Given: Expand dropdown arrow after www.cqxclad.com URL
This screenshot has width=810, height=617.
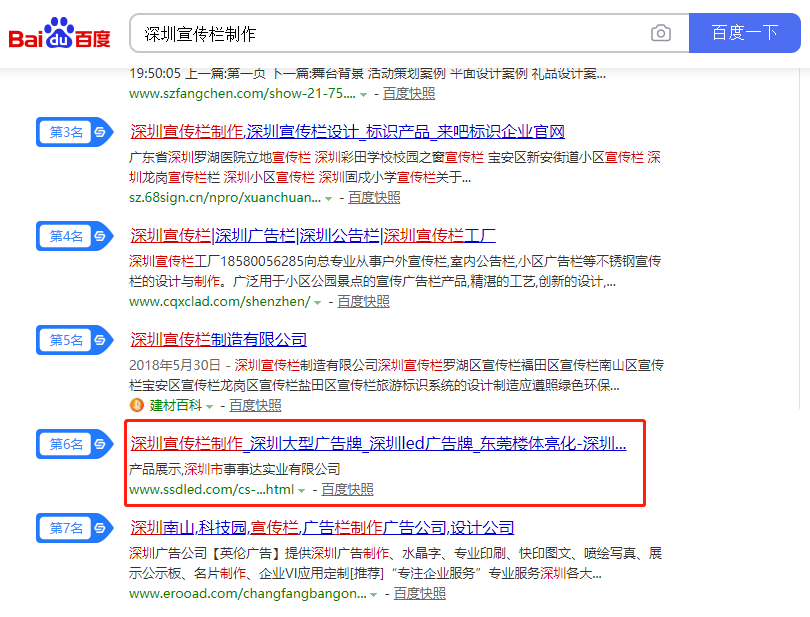Looking at the screenshot, I should point(318,303).
